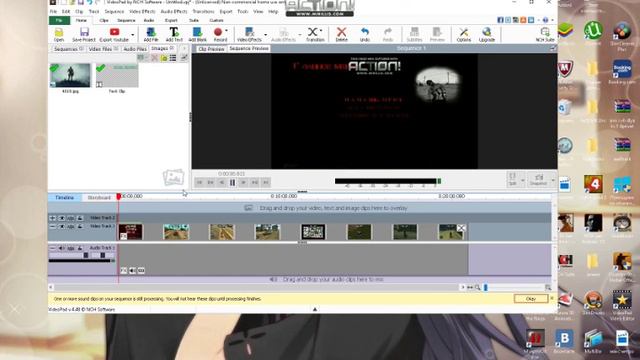This screenshot has width=640, height=360.
Task: Click the Add Text toolbar icon
Action: [x=174, y=34]
